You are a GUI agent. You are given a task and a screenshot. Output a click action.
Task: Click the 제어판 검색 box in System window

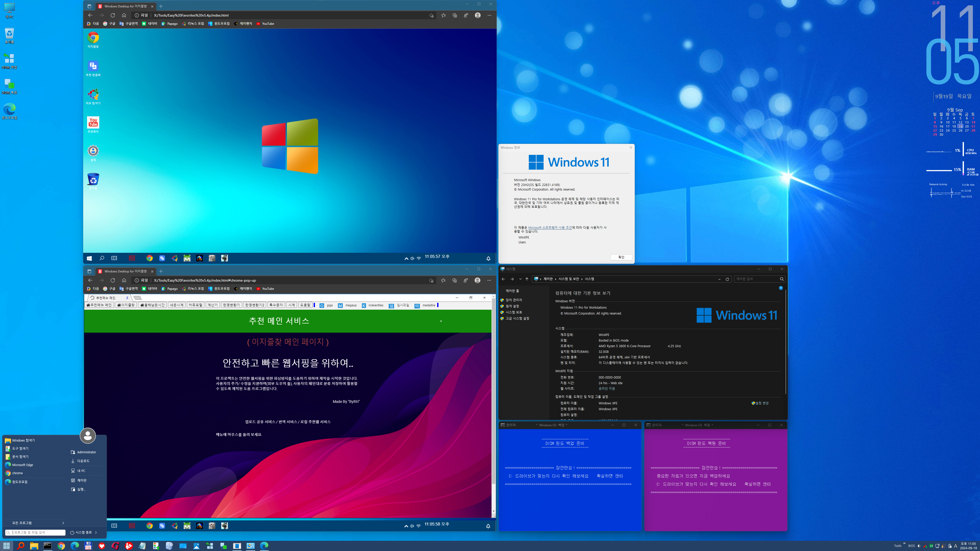pos(760,279)
